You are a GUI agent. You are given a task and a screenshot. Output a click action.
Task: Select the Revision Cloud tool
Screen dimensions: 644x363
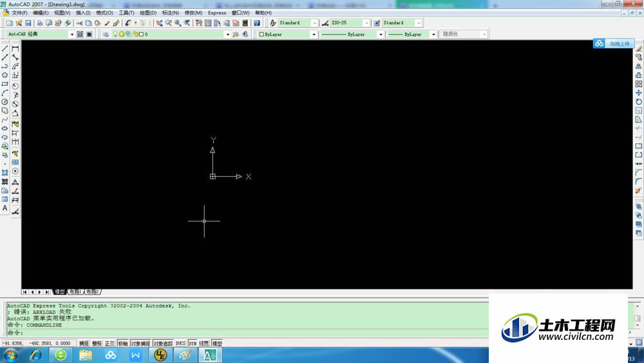[5, 111]
